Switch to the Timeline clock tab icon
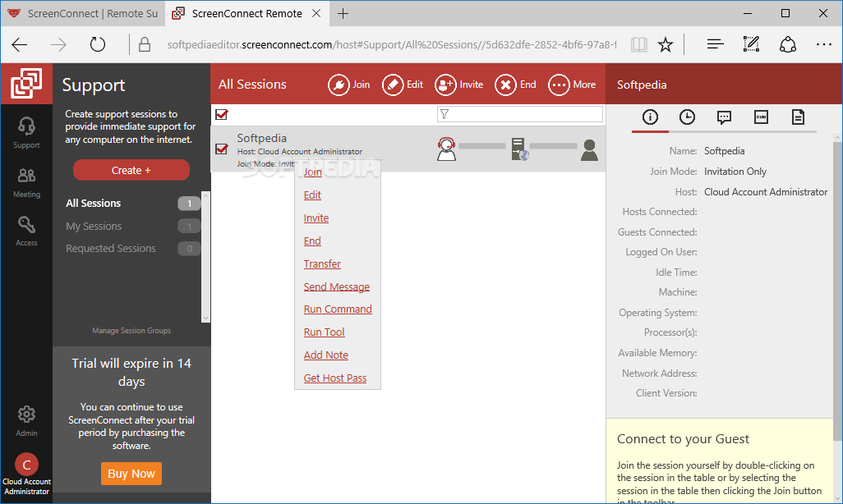The image size is (843, 504). point(687,117)
